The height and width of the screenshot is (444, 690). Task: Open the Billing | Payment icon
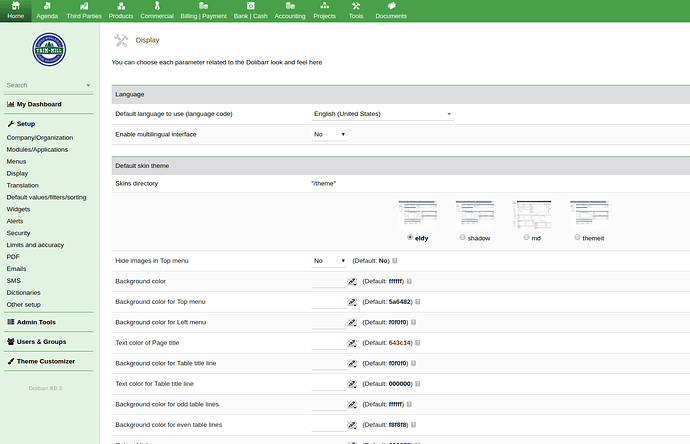click(203, 6)
